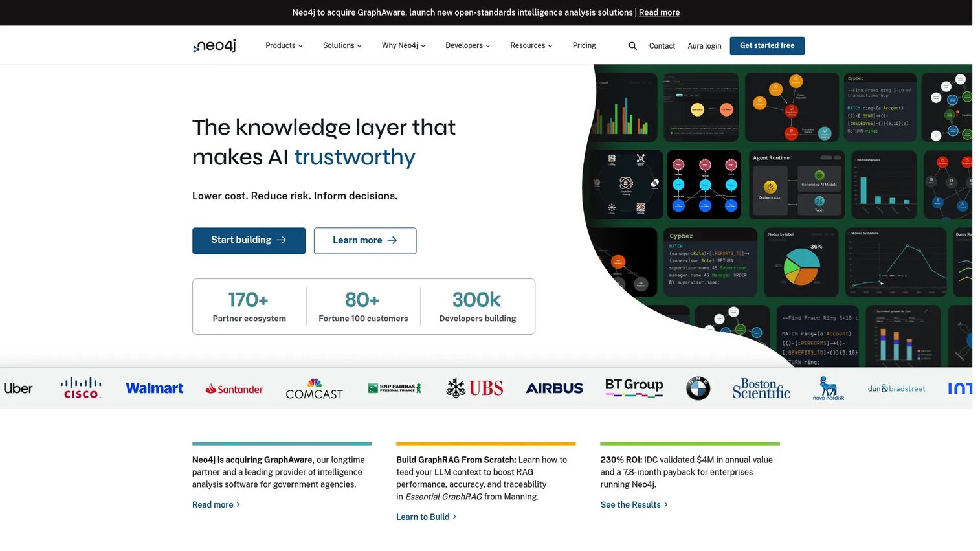The height and width of the screenshot is (551, 980).
Task: Click the Dun & Bradstreet logo
Action: (x=896, y=388)
